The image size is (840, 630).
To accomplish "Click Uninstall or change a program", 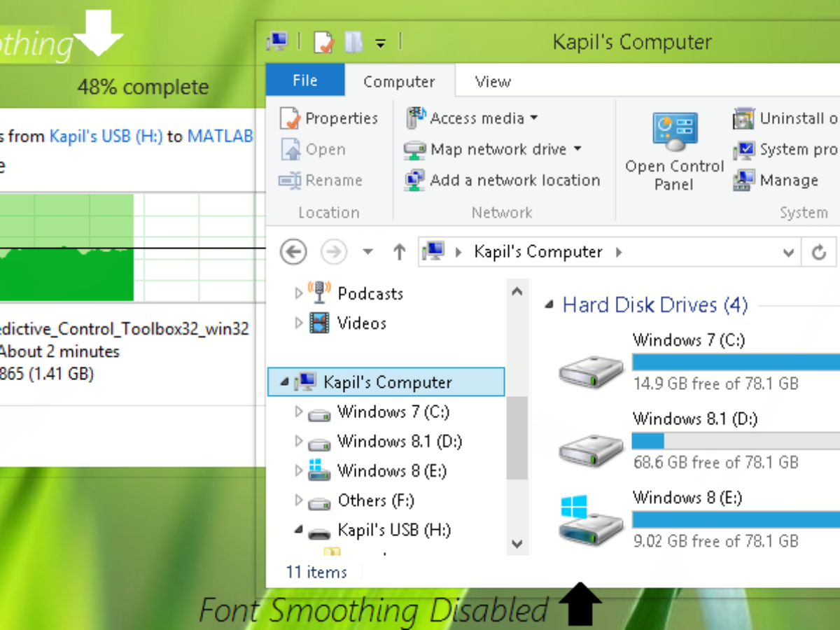I will tap(785, 118).
